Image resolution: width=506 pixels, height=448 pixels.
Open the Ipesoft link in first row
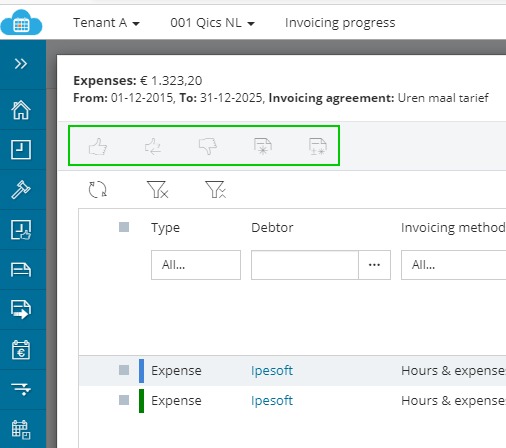(272, 371)
